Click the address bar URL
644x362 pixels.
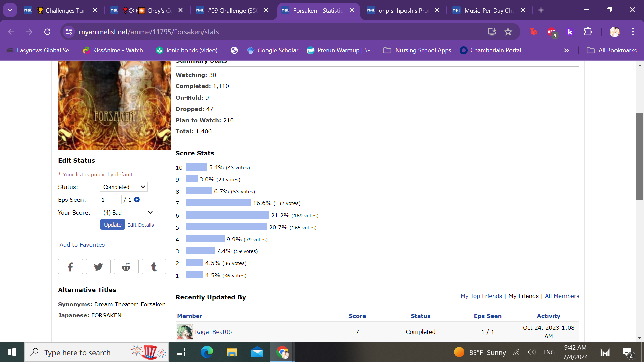tap(149, 32)
